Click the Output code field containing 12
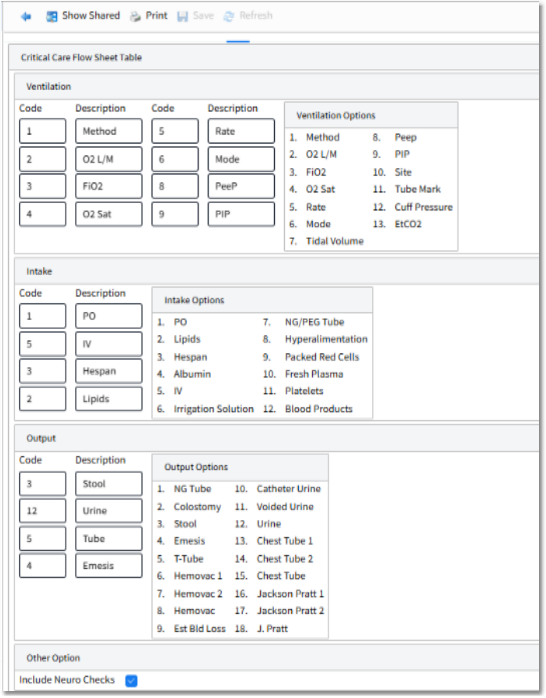Screen dimensions: 546x698 [x=43, y=511]
